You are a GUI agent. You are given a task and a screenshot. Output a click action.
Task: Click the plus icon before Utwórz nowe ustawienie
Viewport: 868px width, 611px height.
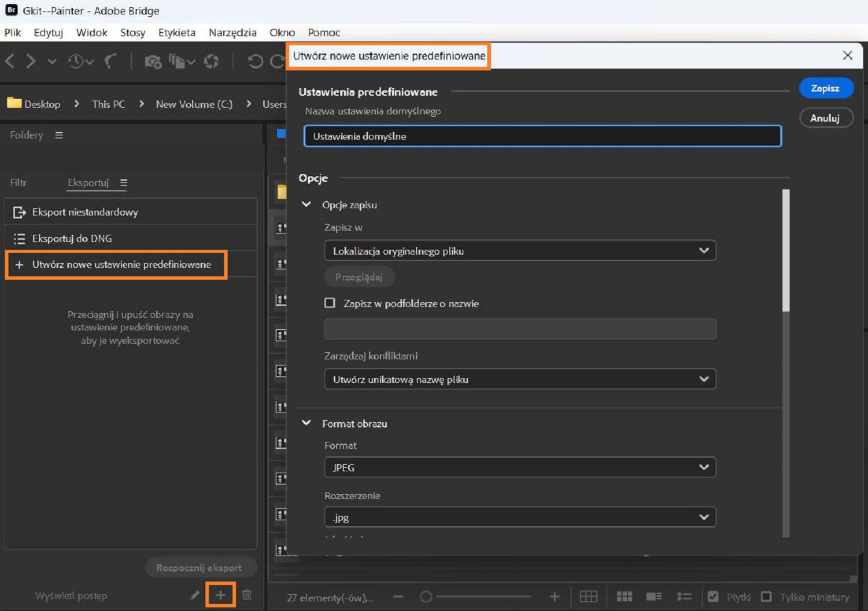(19, 264)
